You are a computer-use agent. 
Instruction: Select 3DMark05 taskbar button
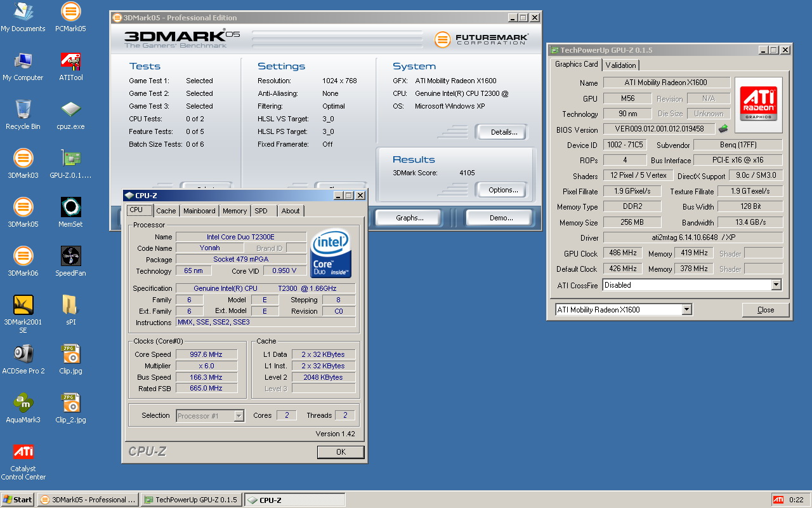tap(88, 500)
